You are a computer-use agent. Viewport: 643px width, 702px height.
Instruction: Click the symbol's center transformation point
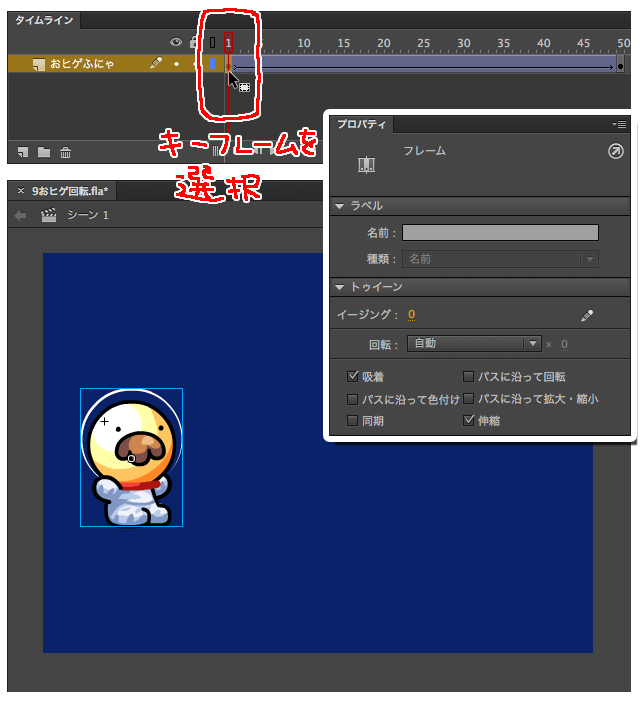click(131, 458)
